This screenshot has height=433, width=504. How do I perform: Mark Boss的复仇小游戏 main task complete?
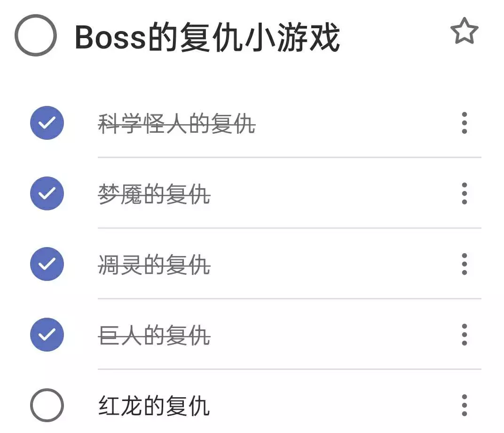click(x=36, y=35)
